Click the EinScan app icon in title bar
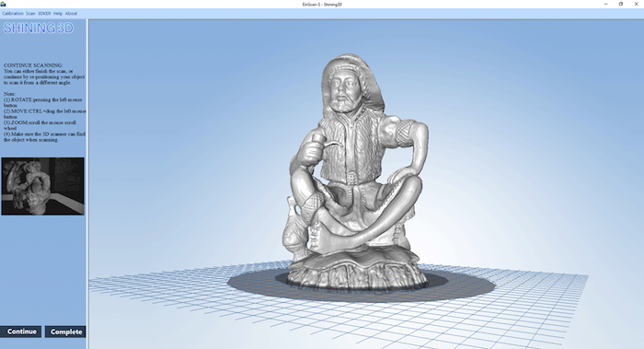 tap(4, 4)
